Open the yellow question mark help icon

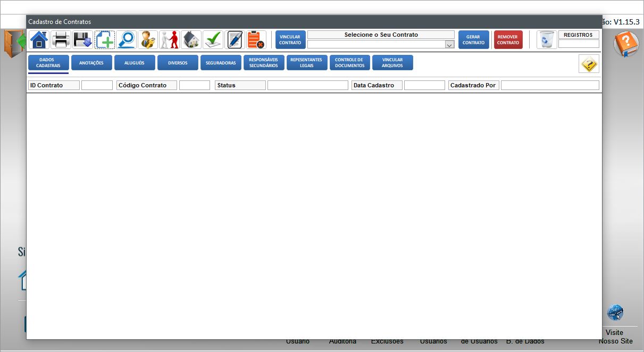click(x=589, y=64)
